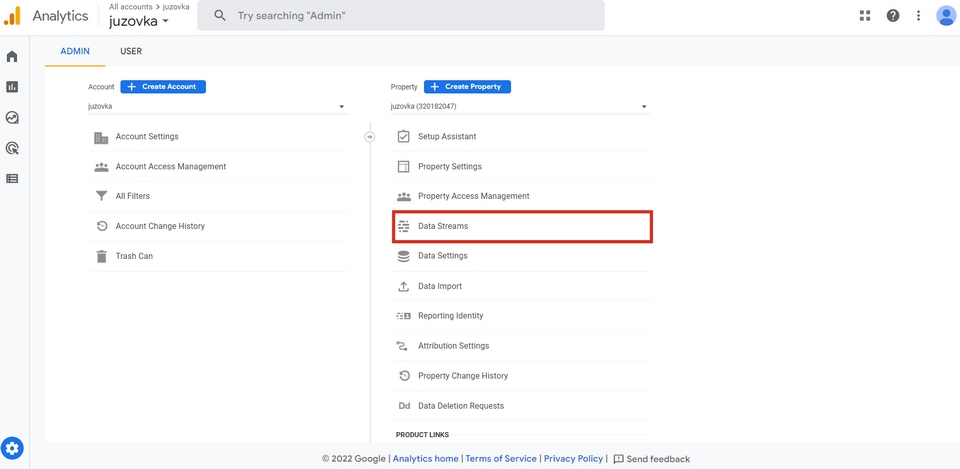Expand the juzovka (320182047) property dropdown
Screen dimensions: 960x469
pyautogui.click(x=519, y=107)
